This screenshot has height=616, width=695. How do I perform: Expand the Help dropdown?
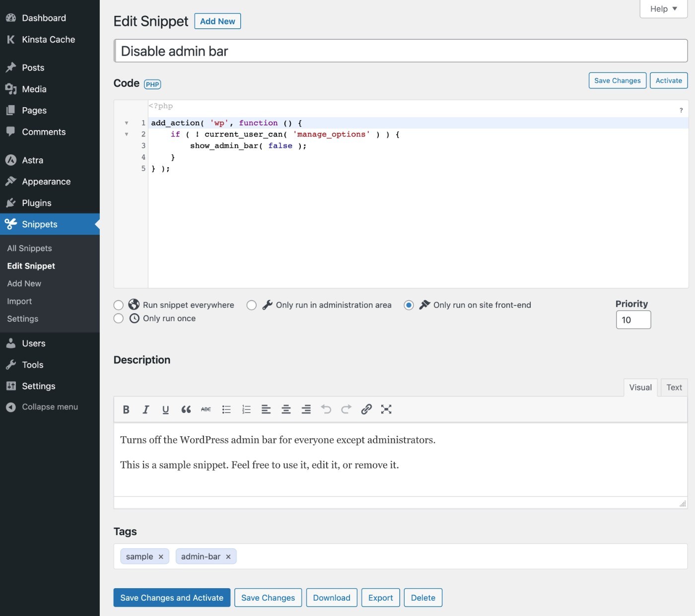663,8
